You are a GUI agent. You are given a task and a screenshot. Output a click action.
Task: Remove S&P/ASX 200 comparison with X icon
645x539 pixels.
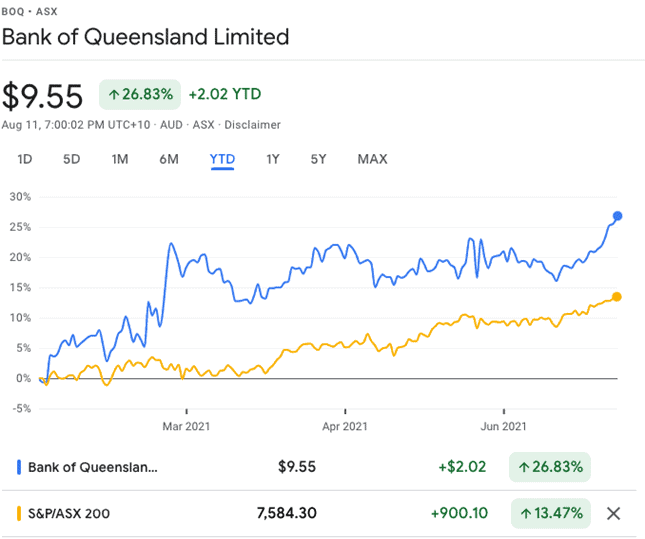pyautogui.click(x=613, y=513)
